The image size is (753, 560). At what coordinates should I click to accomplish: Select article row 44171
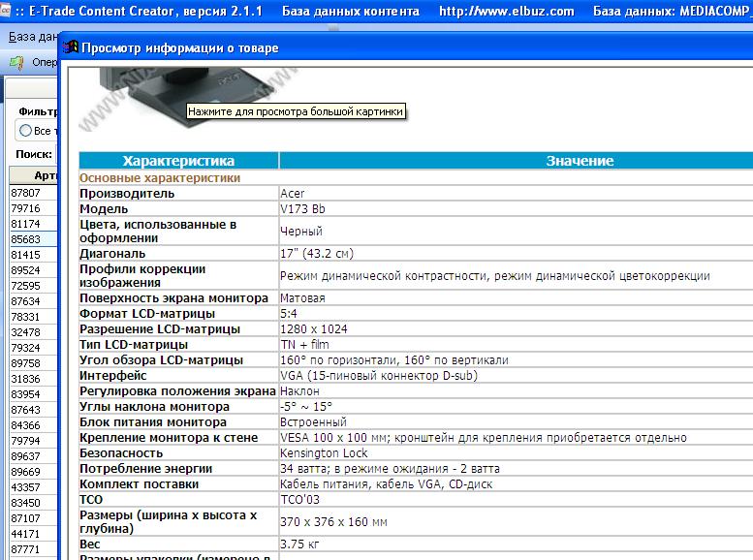click(33, 534)
